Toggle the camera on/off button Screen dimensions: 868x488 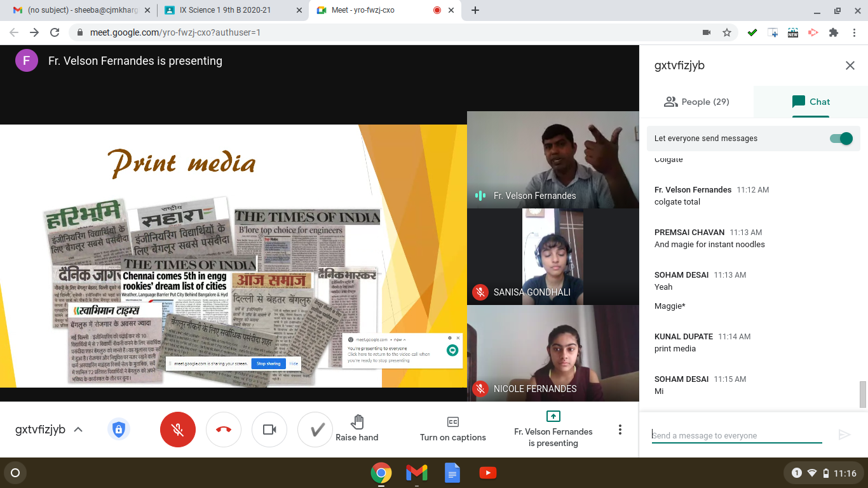pos(269,430)
